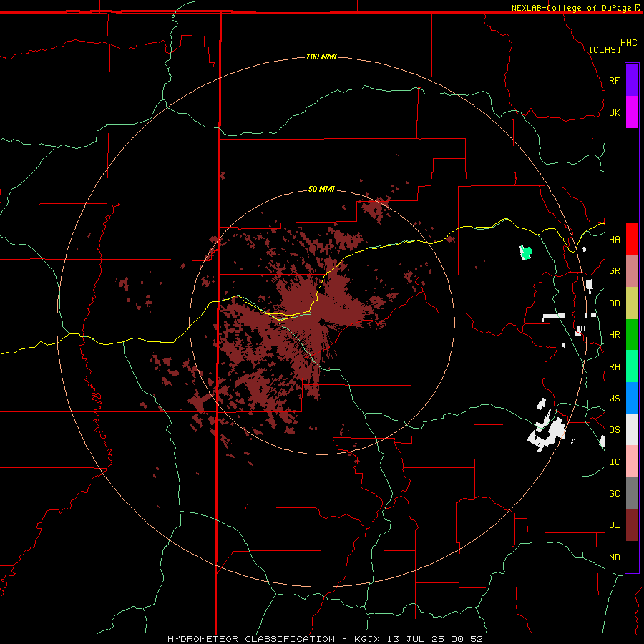644x644 pixels.
Task: Click the yellow BD legend color swatch
Action: (x=632, y=303)
